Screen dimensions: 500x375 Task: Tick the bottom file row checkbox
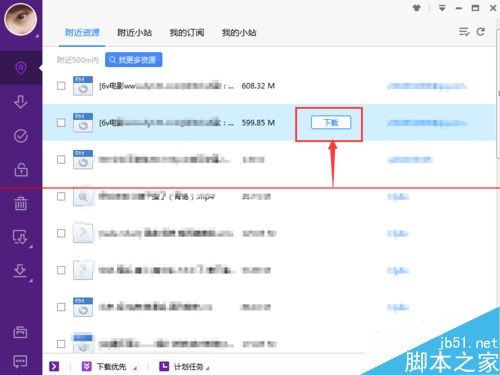(61, 344)
